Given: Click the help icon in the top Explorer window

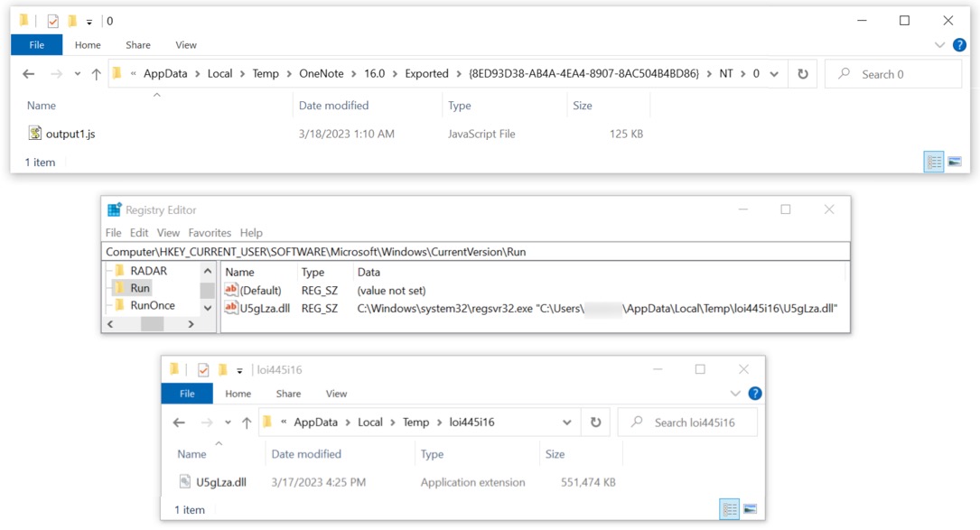Looking at the screenshot, I should [x=959, y=45].
